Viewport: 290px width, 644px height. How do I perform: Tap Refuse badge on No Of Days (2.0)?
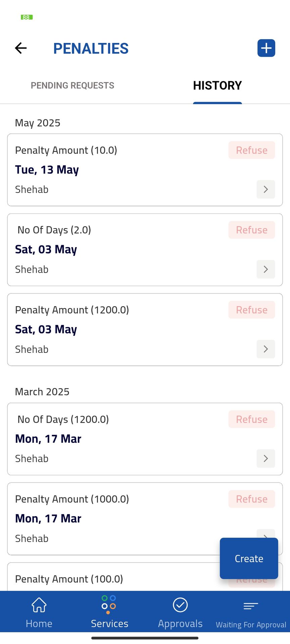pyautogui.click(x=252, y=230)
